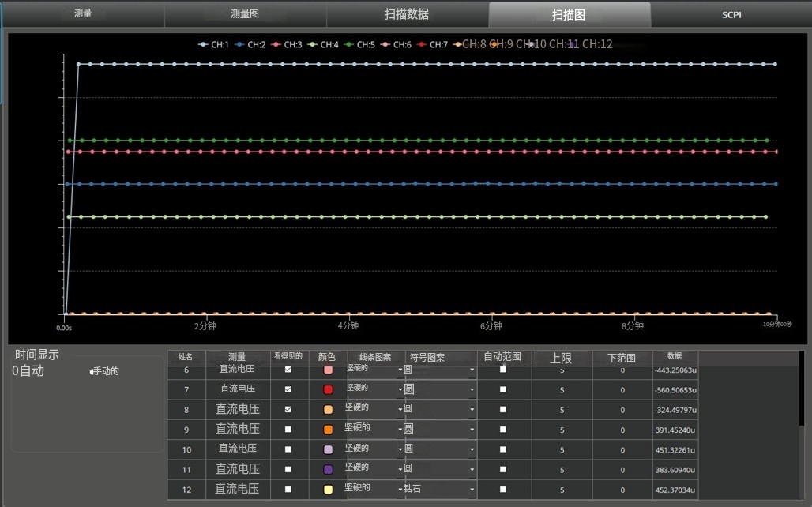The width and height of the screenshot is (812, 507).
Task: Toggle CH:1 series in chart legend
Action: (213, 44)
